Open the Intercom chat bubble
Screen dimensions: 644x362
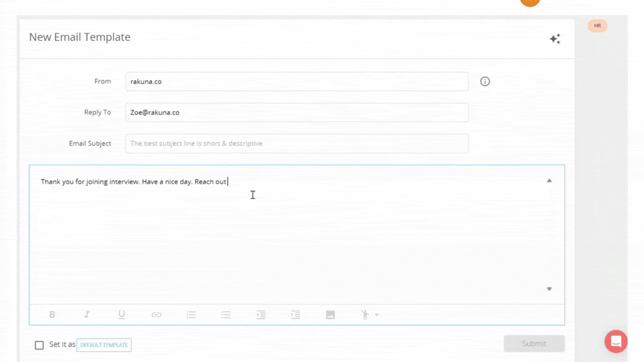point(615,341)
